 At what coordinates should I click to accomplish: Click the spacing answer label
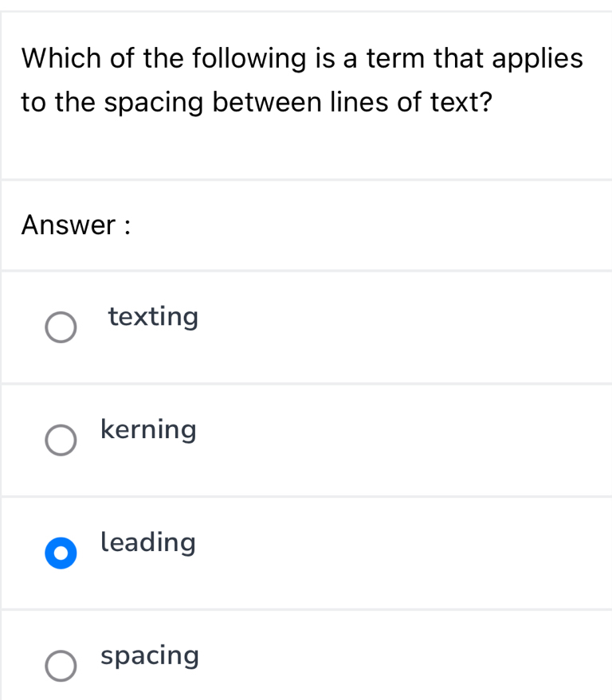point(150,655)
